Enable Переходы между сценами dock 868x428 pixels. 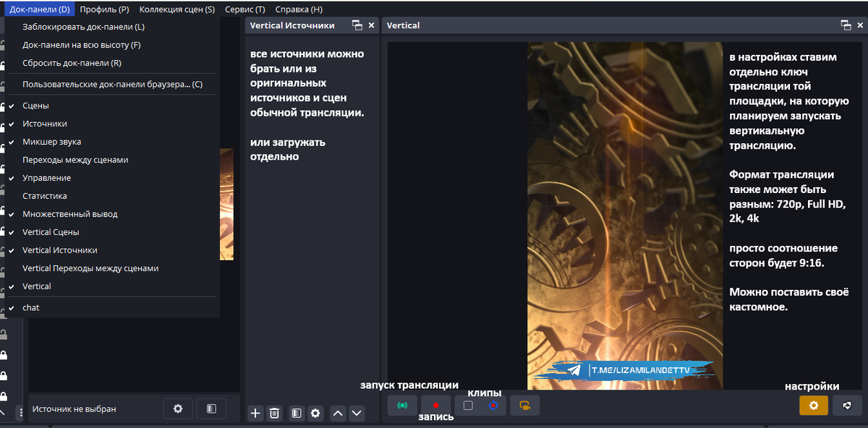(112, 160)
